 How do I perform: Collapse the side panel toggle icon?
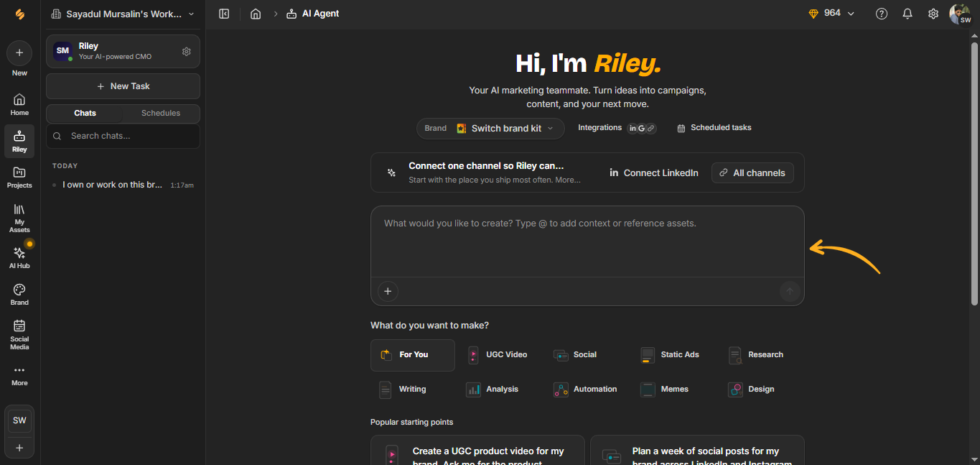224,14
